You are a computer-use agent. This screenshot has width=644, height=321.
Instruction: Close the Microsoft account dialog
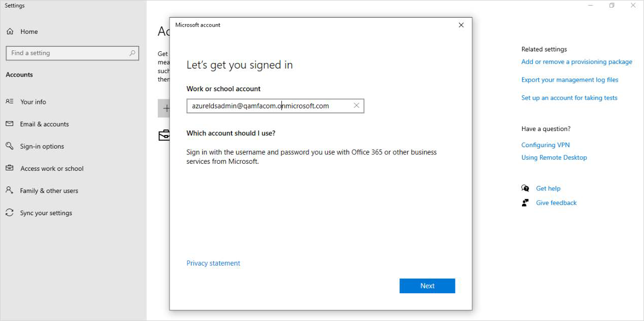[461, 25]
